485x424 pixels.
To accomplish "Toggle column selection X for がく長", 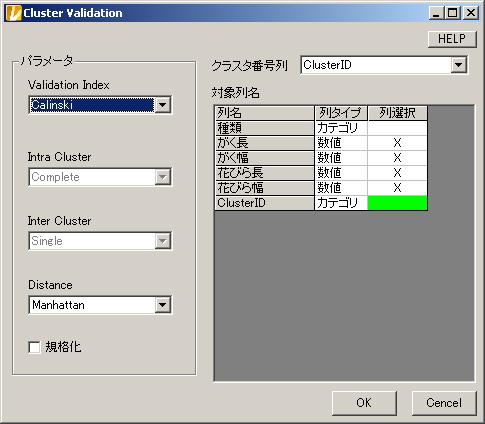I will pyautogui.click(x=397, y=143).
